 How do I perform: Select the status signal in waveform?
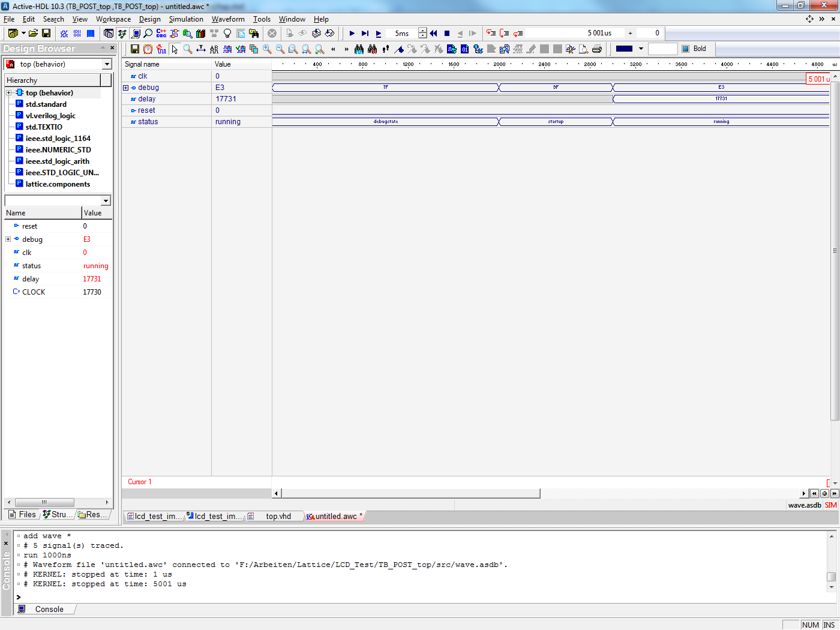[148, 122]
